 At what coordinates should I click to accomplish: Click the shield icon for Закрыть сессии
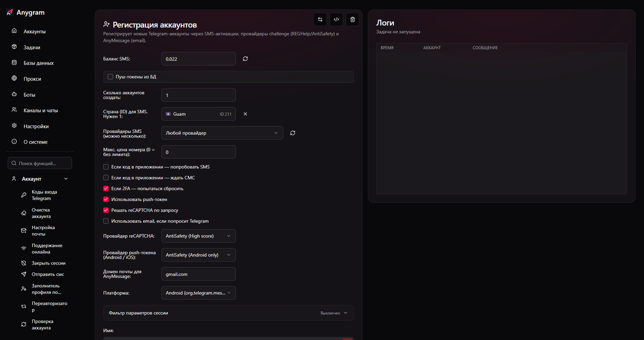coord(23,263)
